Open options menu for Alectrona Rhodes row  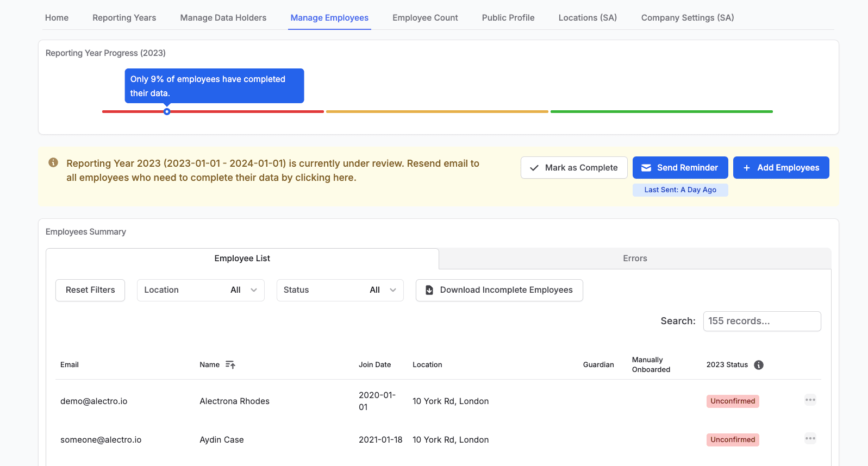810,400
